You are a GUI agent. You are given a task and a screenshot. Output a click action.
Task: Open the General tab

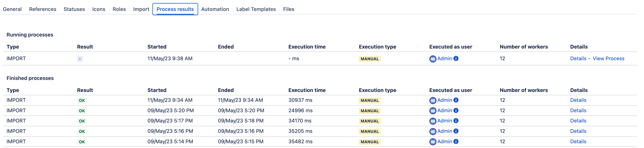pos(12,9)
